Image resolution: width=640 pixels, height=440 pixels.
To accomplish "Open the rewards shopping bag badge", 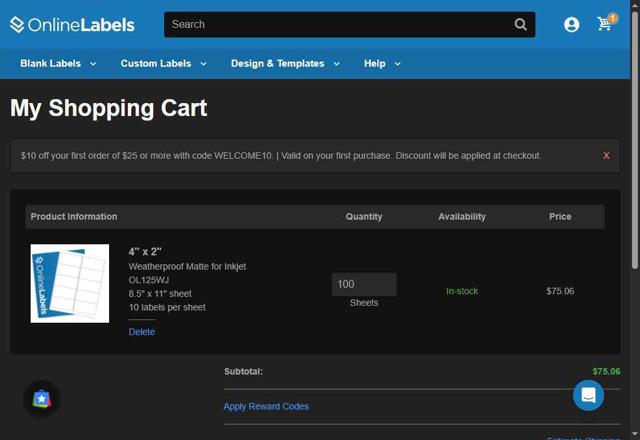I will (42, 399).
